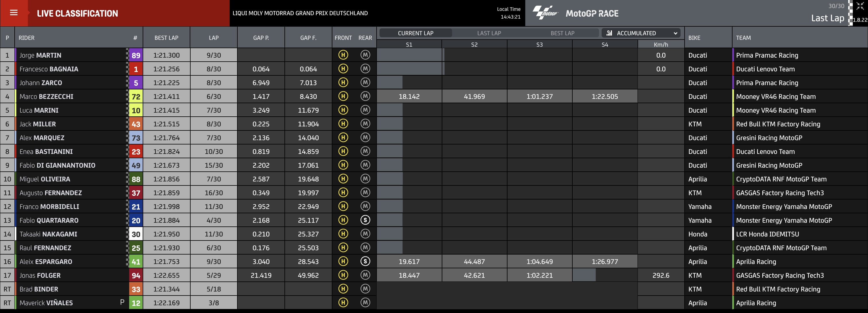Click Jorge Martin's rear tyre M icon
Image resolution: width=868 pixels, height=313 pixels.
point(365,55)
